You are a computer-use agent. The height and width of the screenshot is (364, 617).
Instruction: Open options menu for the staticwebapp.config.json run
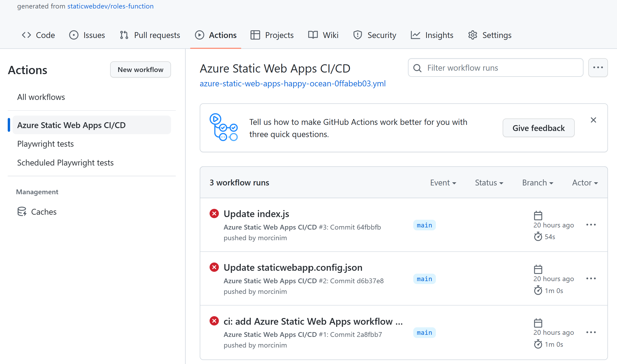pyautogui.click(x=591, y=278)
